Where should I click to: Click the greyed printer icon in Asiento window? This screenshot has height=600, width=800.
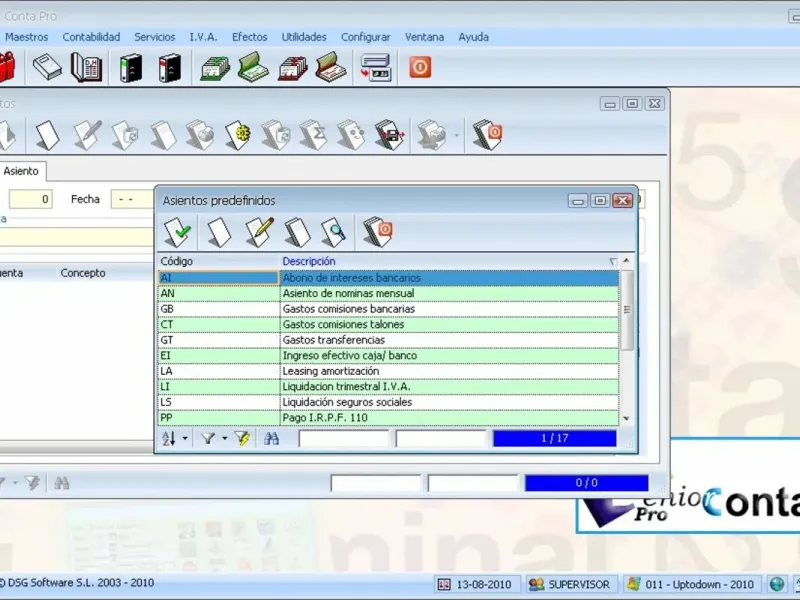tap(432, 135)
